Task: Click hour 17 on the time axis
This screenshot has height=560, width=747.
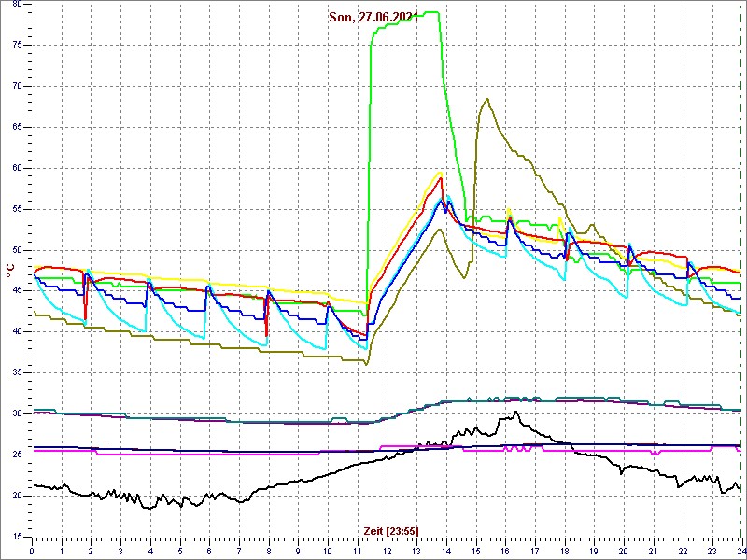Action: [534, 551]
